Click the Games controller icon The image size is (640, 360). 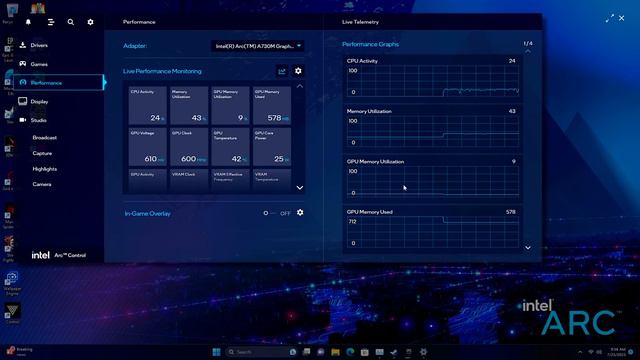(x=23, y=64)
